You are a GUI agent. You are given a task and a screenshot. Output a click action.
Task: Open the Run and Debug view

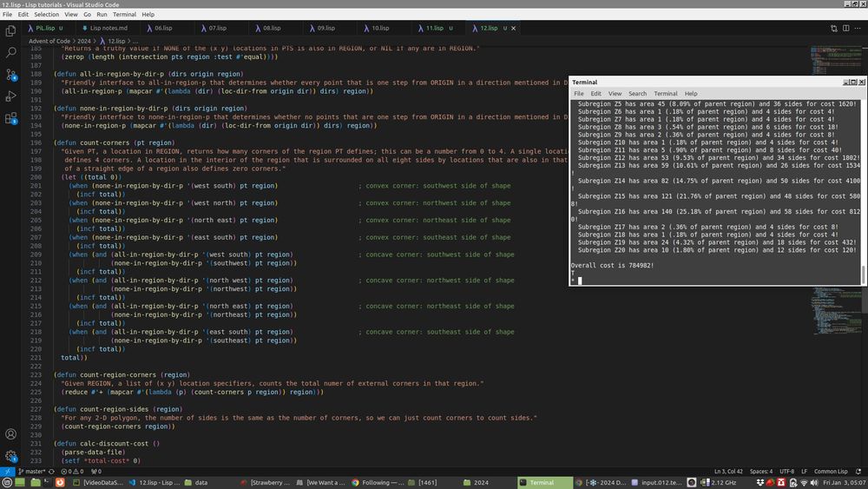pyautogui.click(x=10, y=96)
